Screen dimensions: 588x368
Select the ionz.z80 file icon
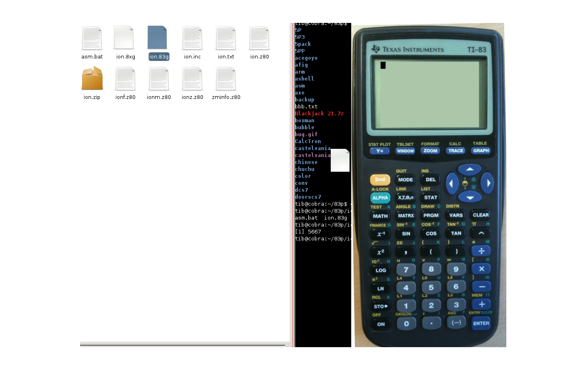click(x=192, y=79)
